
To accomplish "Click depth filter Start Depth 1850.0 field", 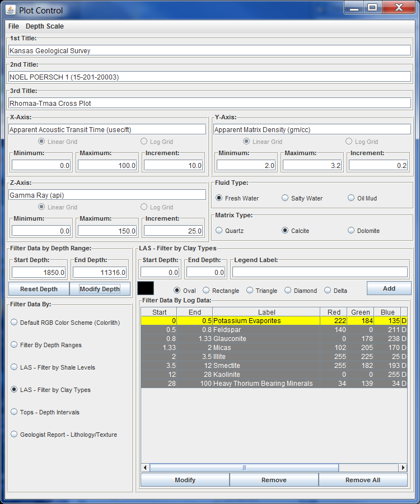I will click(x=39, y=272).
